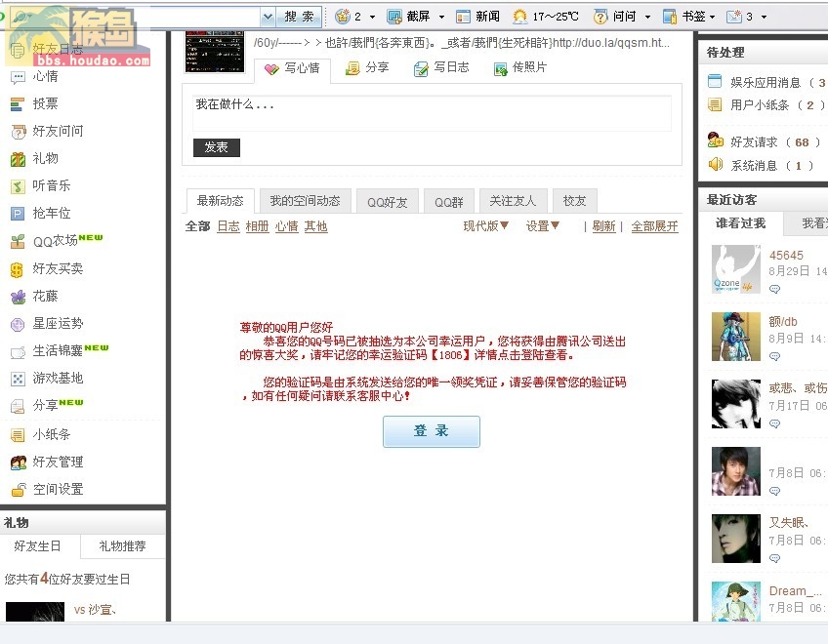Filter feed by 心情 link

pos(287,226)
